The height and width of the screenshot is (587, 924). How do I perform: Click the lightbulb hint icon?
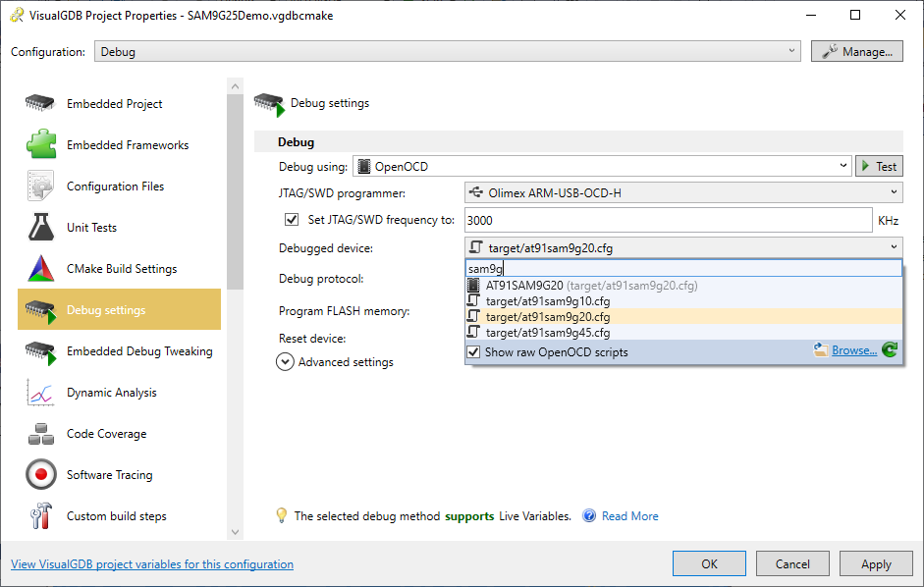(x=282, y=515)
